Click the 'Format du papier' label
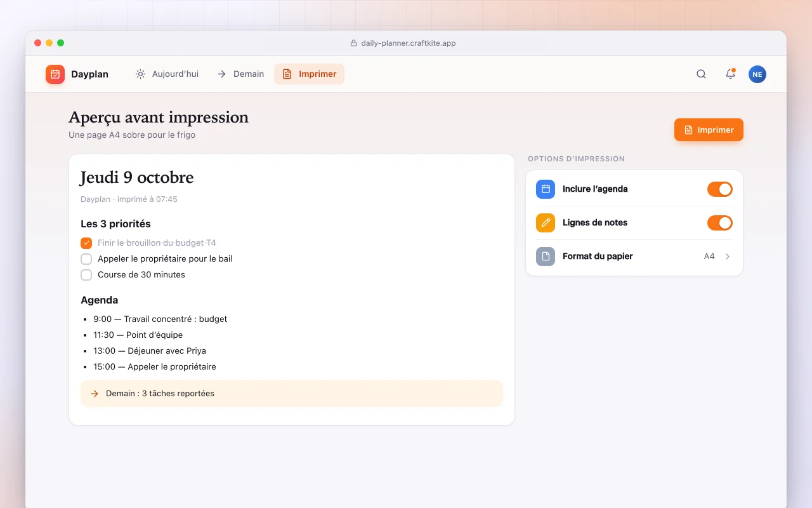Viewport: 812px width, 508px height. coord(598,257)
